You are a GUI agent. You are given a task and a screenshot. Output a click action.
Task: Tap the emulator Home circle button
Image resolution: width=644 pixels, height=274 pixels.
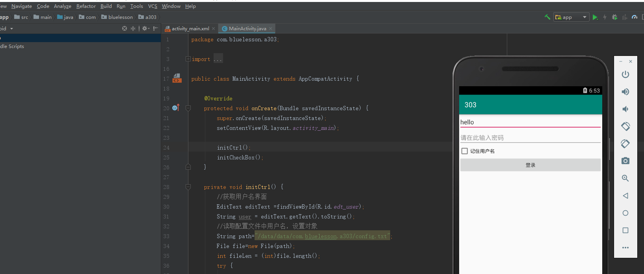click(625, 213)
